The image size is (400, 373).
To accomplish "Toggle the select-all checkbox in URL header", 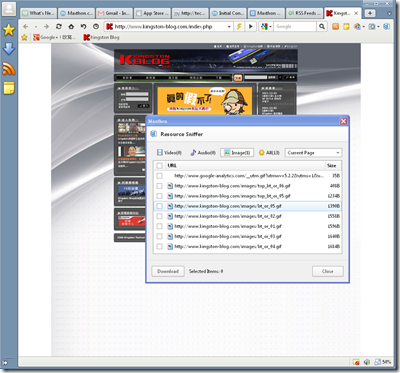I will tap(159, 166).
